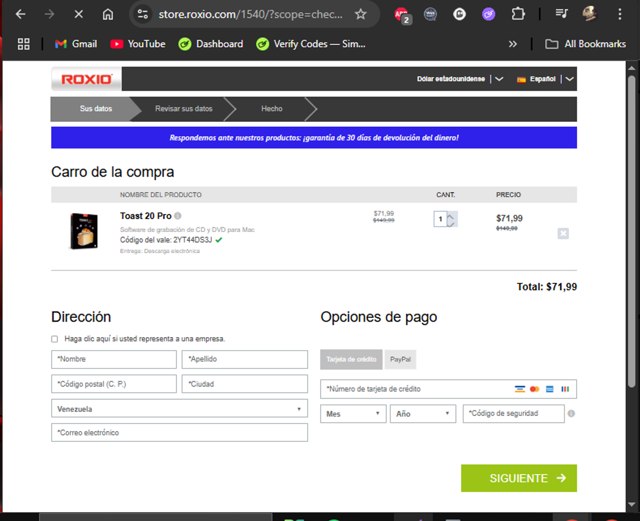Open the apps grid in bookmarks bar

(23, 44)
